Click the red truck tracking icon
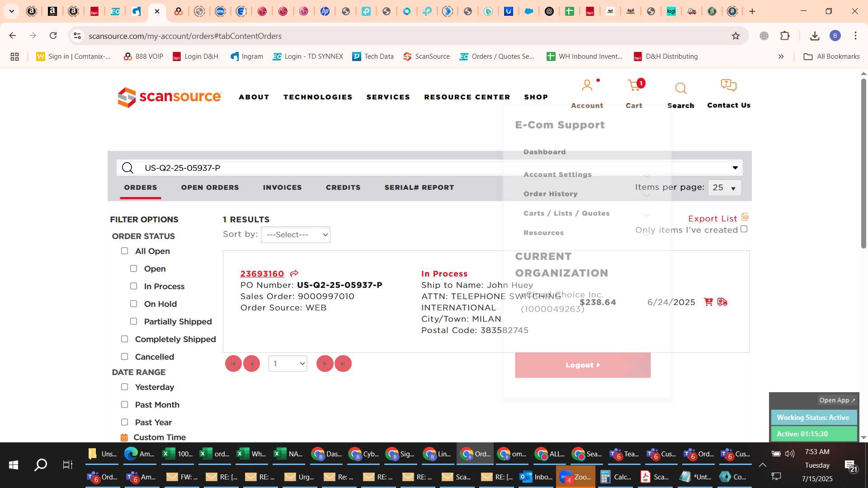 tap(722, 302)
